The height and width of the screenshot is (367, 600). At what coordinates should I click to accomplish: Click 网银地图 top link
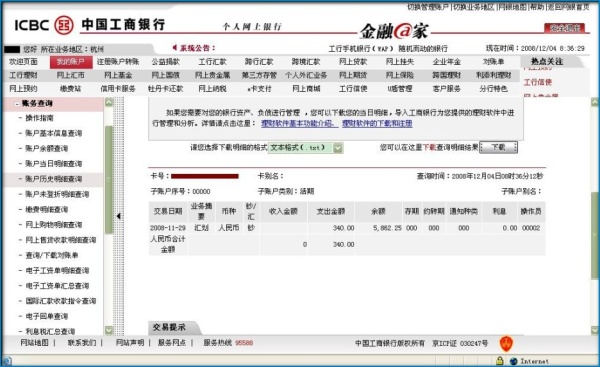click(513, 7)
